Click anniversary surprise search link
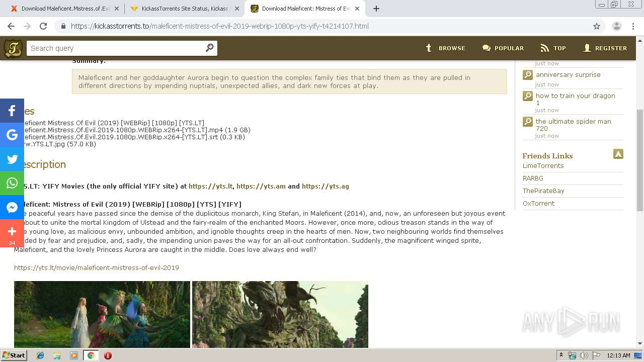 pos(568,74)
